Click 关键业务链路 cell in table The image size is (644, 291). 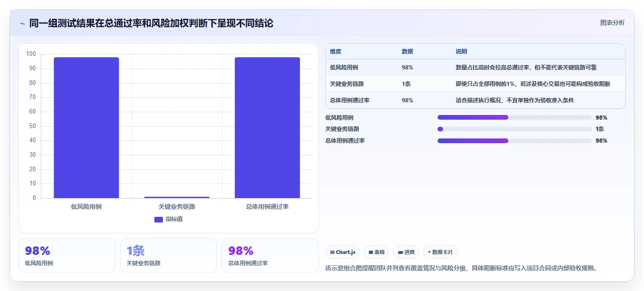tap(347, 84)
